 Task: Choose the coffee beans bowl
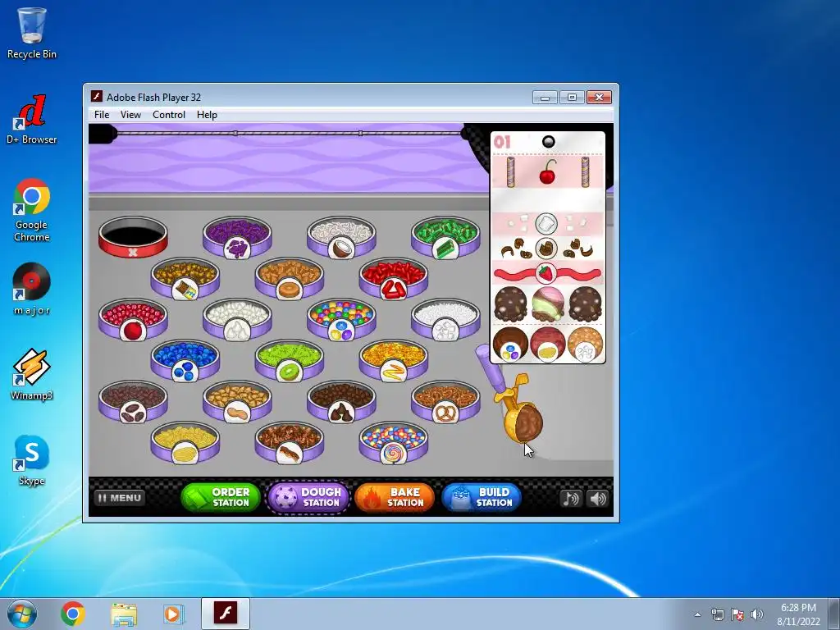(133, 401)
